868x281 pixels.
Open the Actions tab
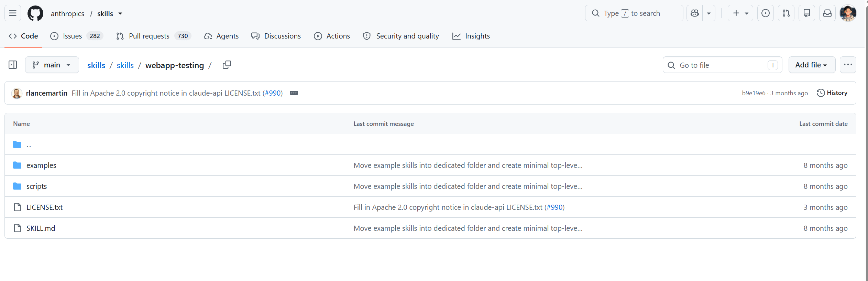click(x=332, y=36)
